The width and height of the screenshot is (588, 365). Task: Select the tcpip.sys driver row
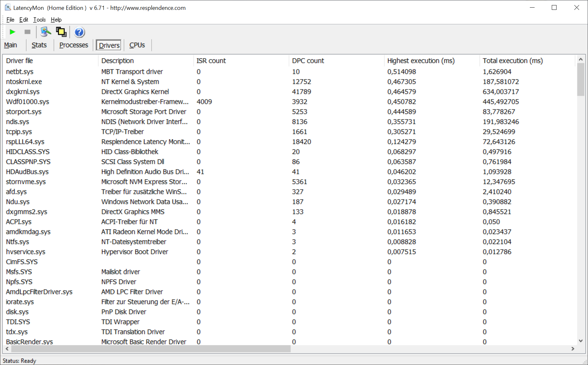tap(290, 132)
